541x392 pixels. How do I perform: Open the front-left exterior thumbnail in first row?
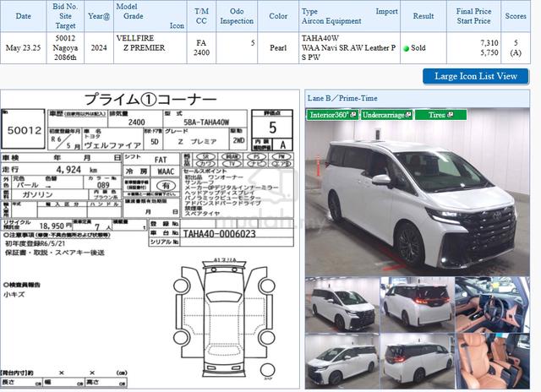[x=342, y=304]
